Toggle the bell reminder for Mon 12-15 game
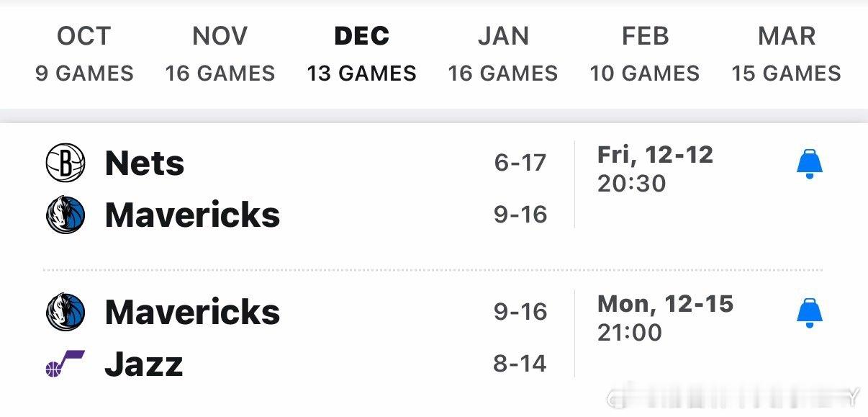The image size is (868, 417). click(809, 313)
